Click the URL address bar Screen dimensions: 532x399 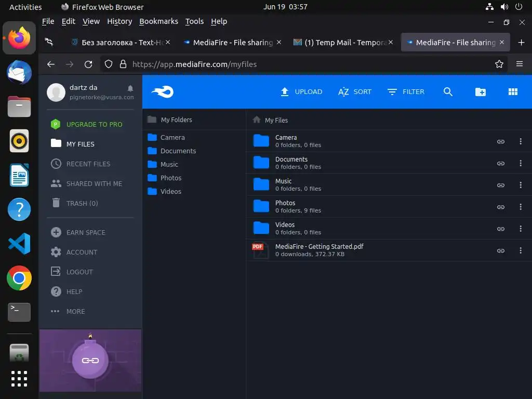(x=303, y=64)
